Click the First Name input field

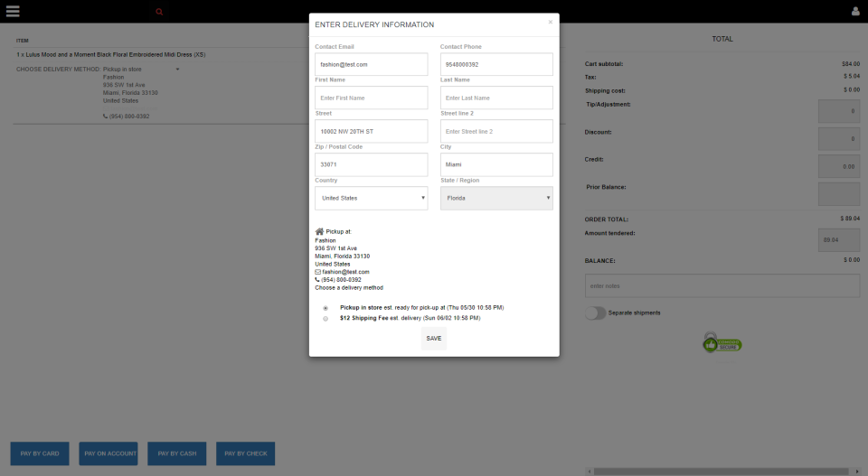click(371, 98)
